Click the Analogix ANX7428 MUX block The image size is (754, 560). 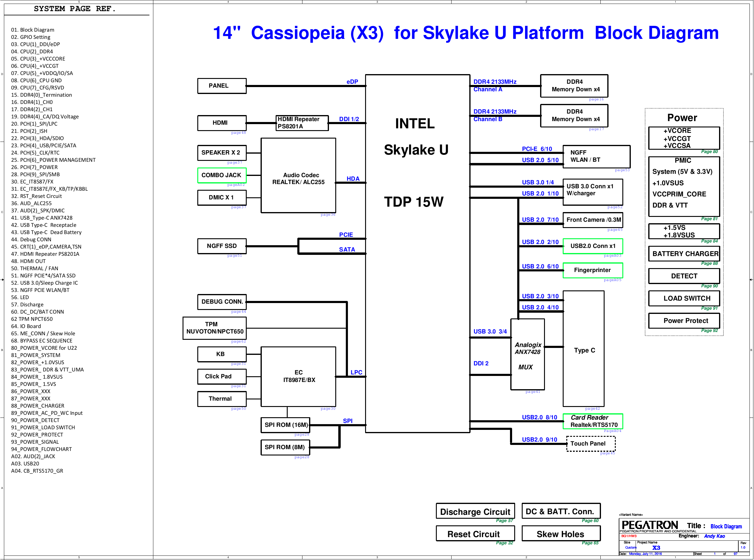[x=527, y=354]
